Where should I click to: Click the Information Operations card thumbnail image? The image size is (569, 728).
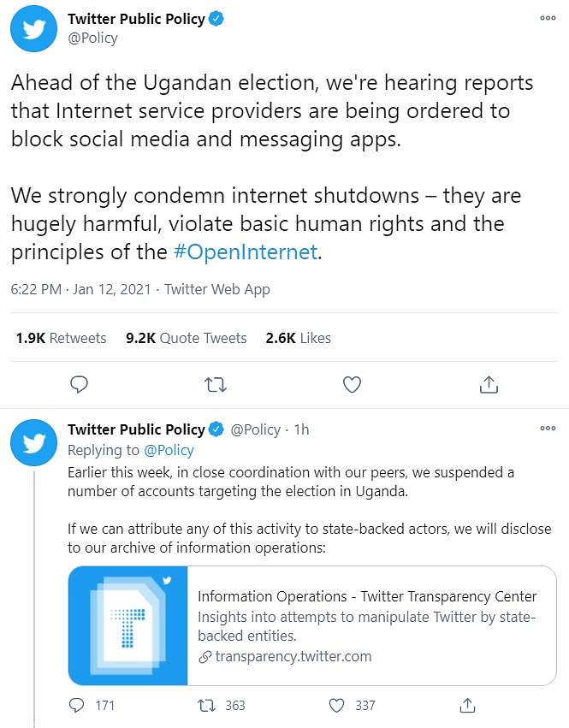[127, 625]
